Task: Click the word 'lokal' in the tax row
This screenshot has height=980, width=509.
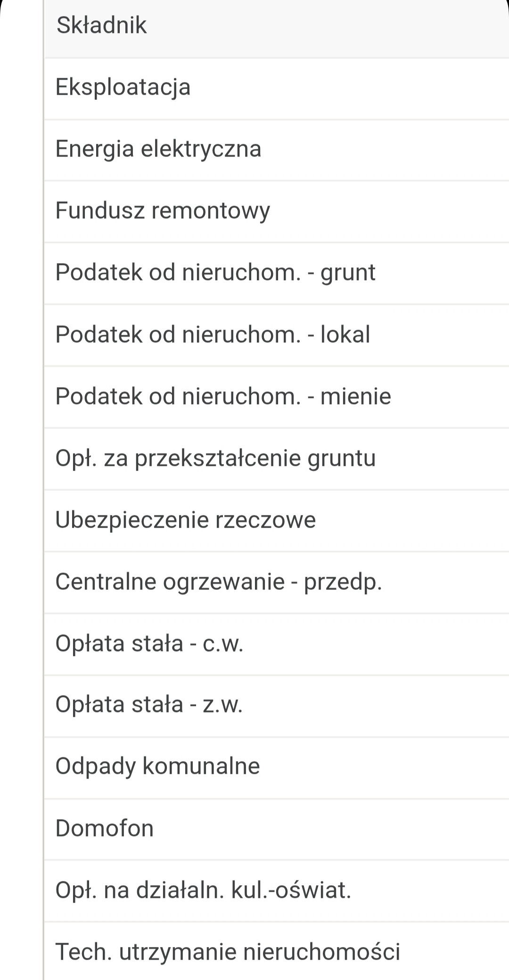Action: [x=345, y=334]
